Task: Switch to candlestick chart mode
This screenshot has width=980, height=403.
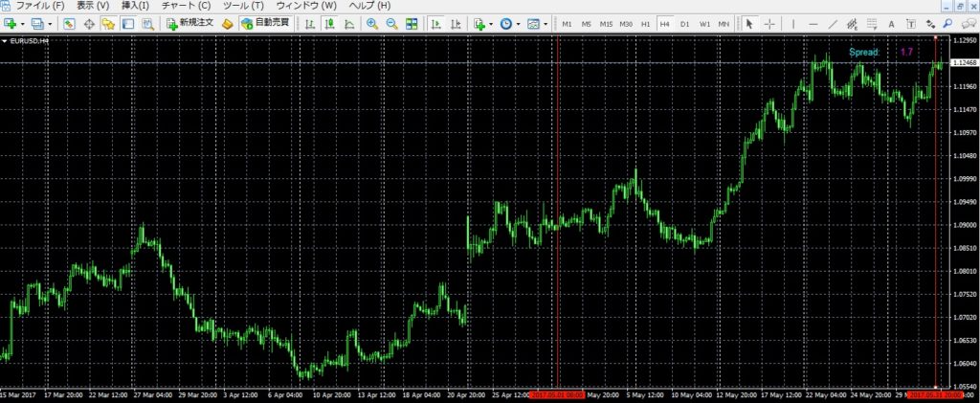Action: (x=329, y=23)
